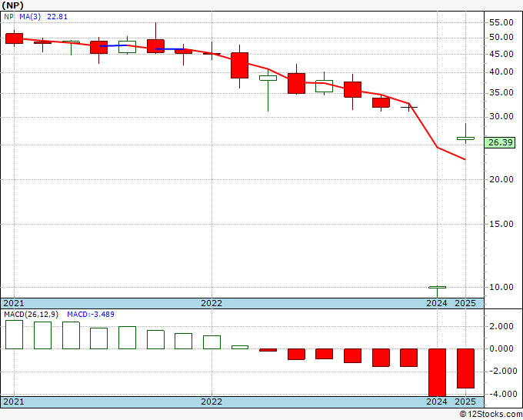
Task: Click the -2.000 MACD axis label
Action: [501, 372]
